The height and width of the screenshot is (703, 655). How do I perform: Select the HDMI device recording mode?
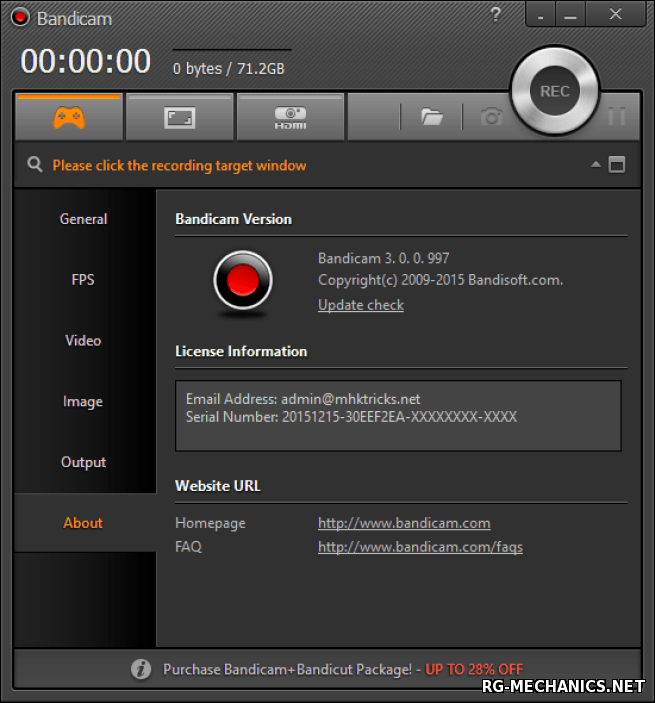[291, 118]
